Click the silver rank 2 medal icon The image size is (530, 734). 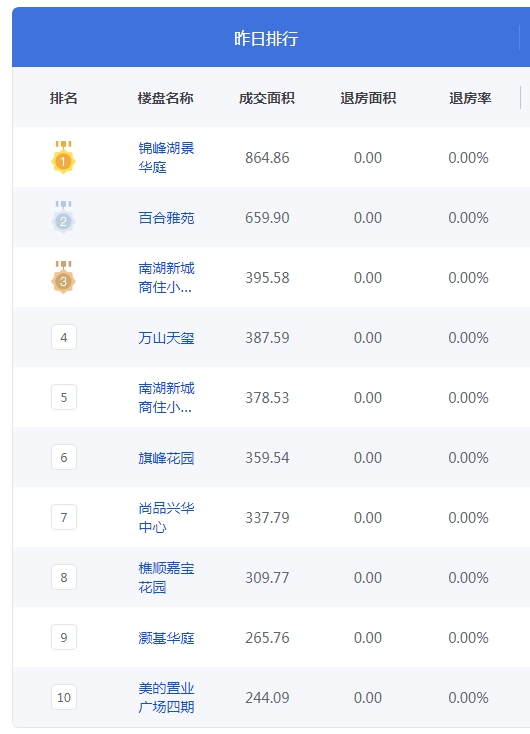[x=63, y=217]
